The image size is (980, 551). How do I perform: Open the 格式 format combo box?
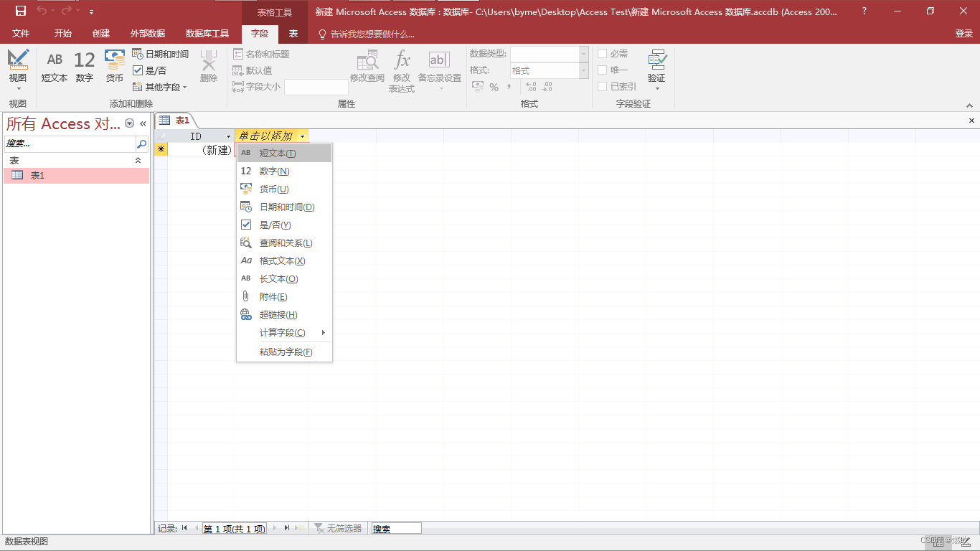[550, 70]
